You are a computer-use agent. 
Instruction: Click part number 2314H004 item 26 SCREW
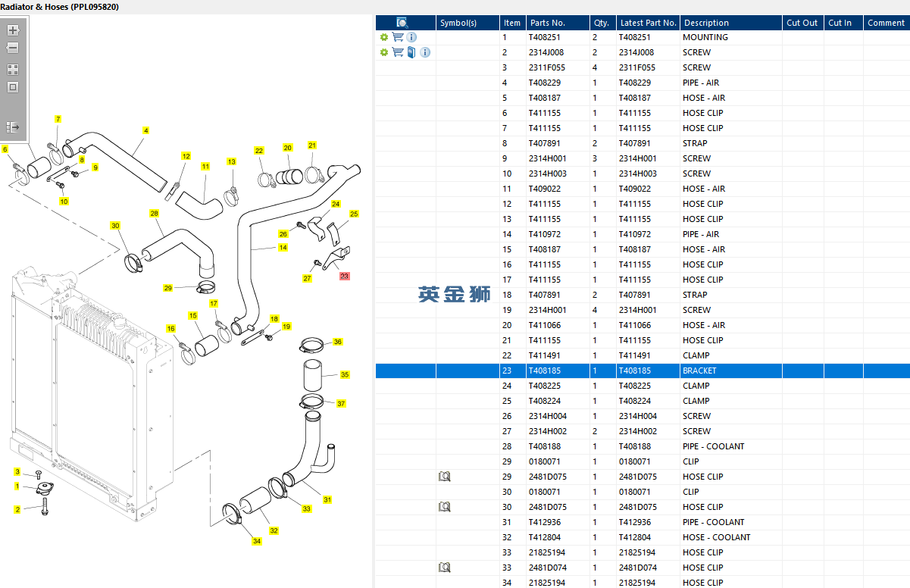[x=548, y=416]
